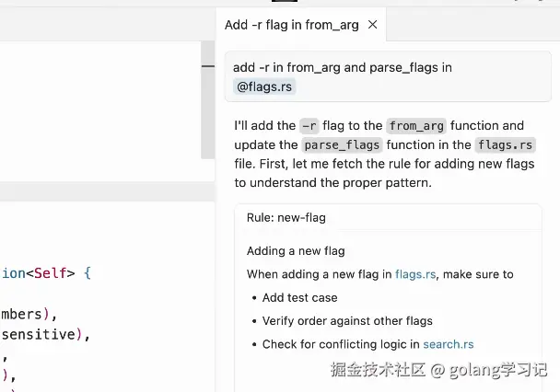The width and height of the screenshot is (560, 392).
Task: Click the @flags.rs file mention chip
Action: point(265,86)
